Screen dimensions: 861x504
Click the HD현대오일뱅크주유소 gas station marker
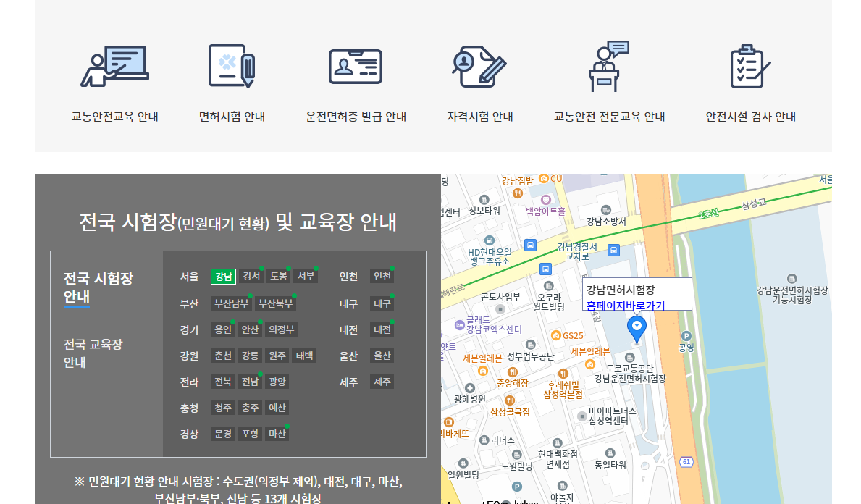click(x=490, y=240)
